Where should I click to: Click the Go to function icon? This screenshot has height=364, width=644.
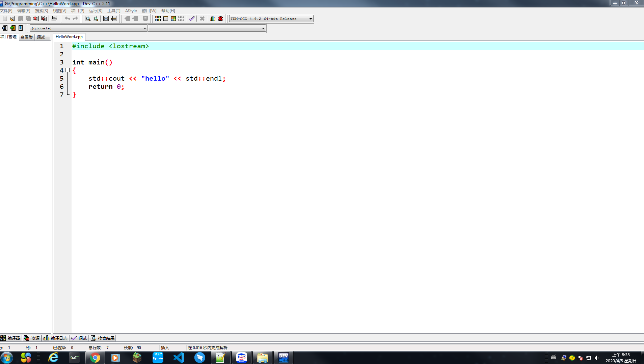click(x=106, y=19)
